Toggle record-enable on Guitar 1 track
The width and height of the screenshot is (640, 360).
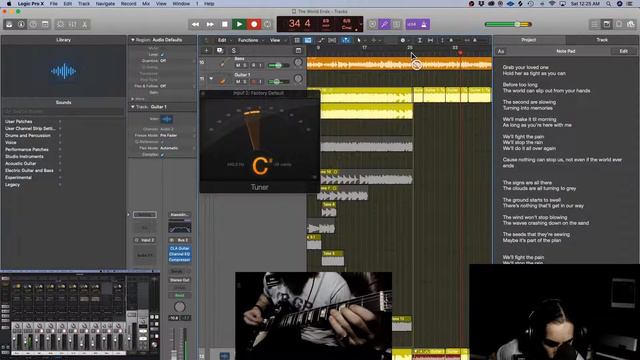tap(253, 82)
